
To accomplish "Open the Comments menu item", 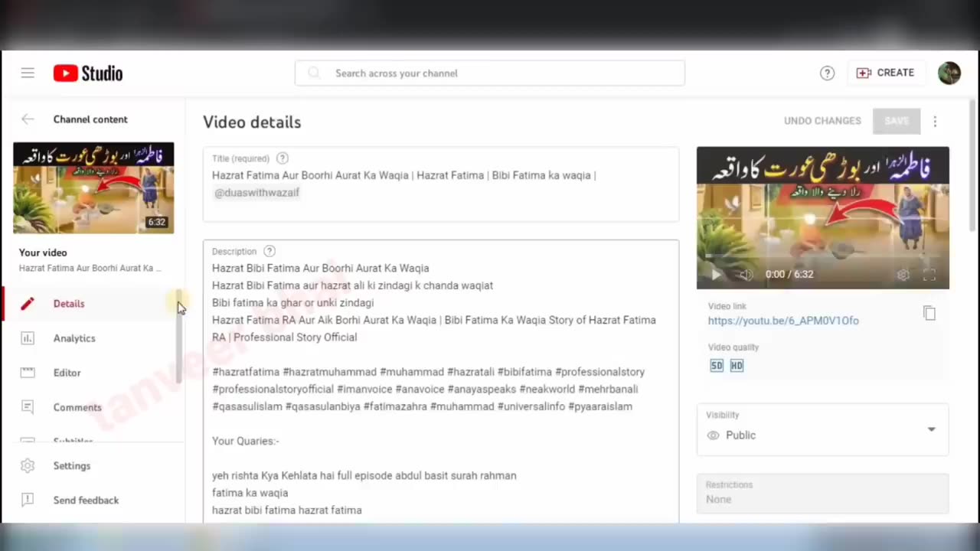I will [x=93, y=407].
